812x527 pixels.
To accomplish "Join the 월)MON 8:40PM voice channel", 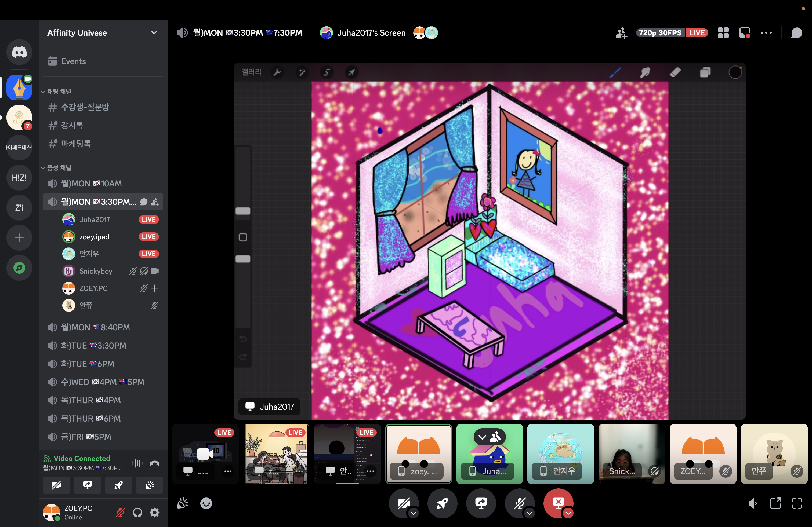I will pos(103,327).
